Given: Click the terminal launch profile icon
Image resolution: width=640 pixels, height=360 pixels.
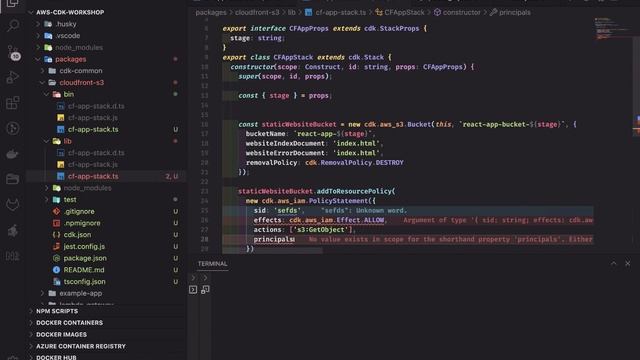Looking at the screenshot, I should coord(193,289).
